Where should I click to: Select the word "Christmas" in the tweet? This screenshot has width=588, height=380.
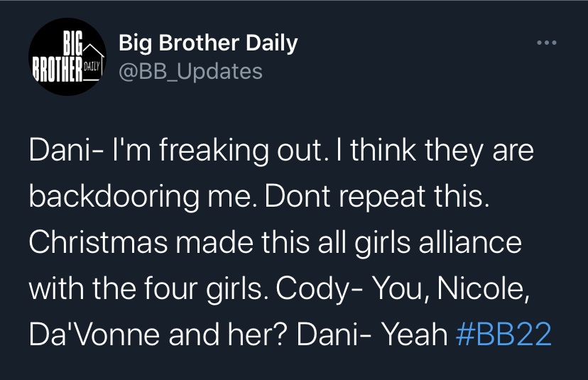click(x=98, y=242)
